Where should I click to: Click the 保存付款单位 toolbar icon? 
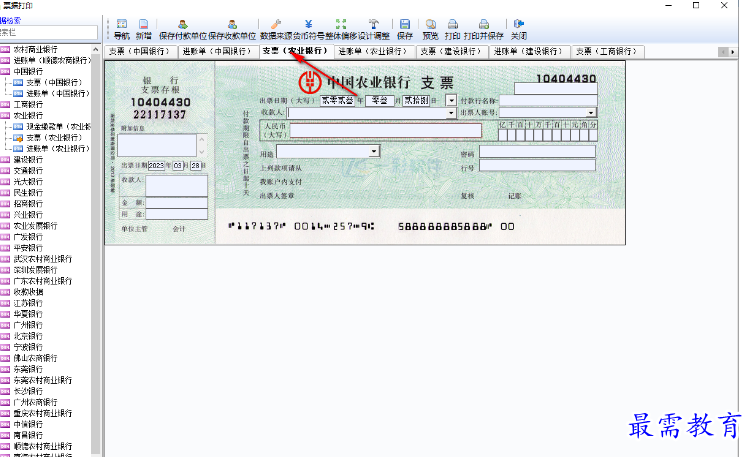point(183,24)
